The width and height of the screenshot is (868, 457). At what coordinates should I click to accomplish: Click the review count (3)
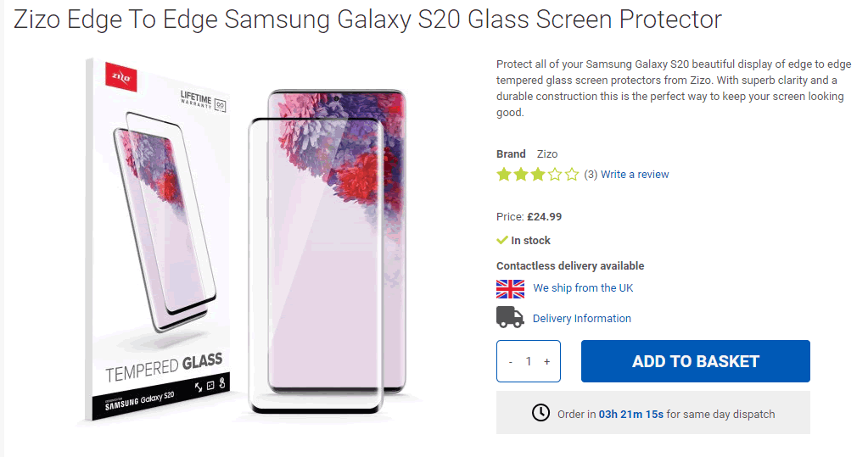[591, 175]
